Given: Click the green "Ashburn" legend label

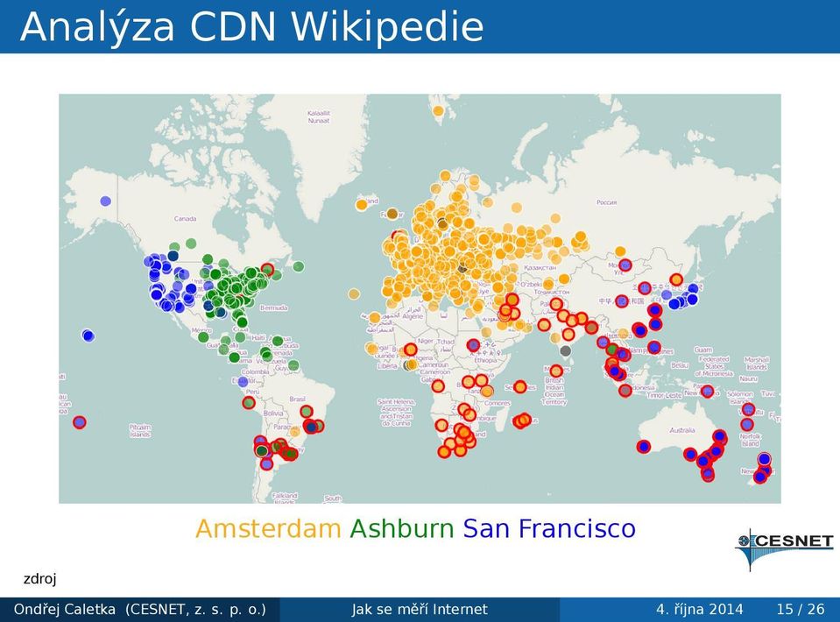Looking at the screenshot, I should (402, 528).
